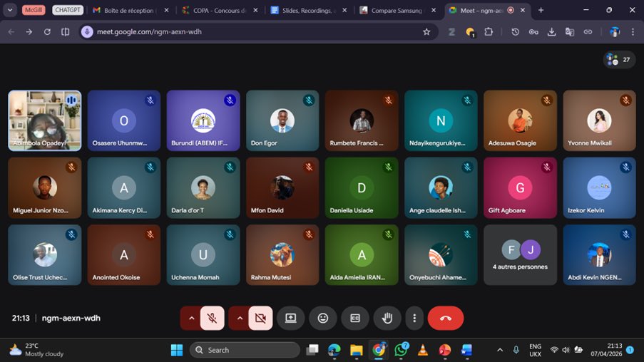This screenshot has height=362, width=644.
Task: Open the tab search dropdown arrow
Action: (10, 10)
